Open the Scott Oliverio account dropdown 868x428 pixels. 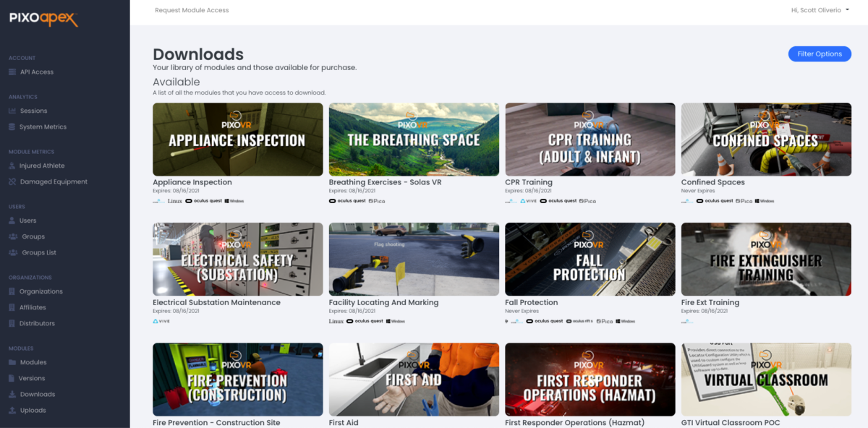coord(820,9)
